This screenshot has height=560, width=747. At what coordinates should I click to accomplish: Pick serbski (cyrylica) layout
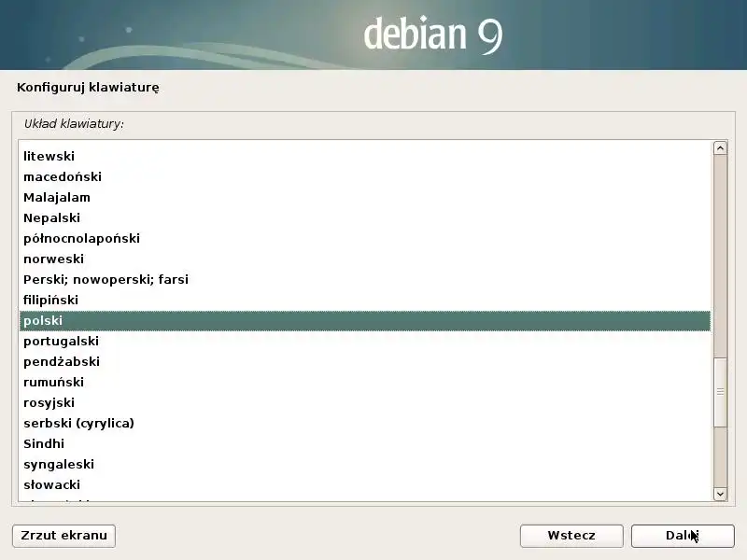pyautogui.click(x=365, y=423)
